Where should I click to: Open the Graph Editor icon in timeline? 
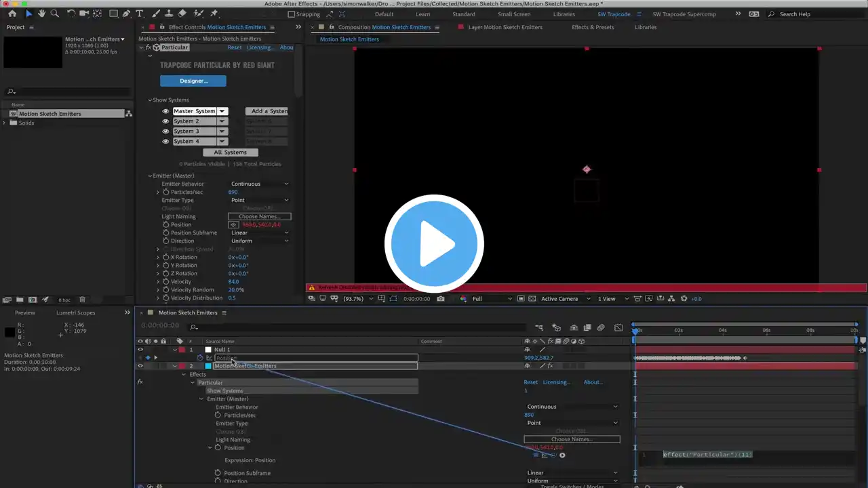[618, 327]
